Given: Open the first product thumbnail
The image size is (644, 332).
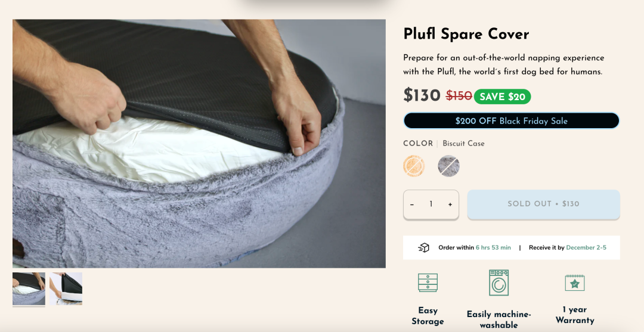Looking at the screenshot, I should tap(29, 289).
